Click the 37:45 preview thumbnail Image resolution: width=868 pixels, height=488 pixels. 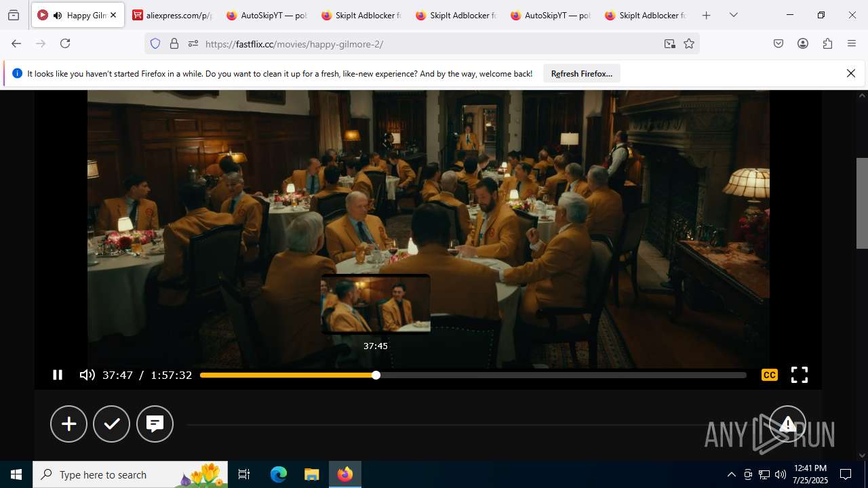pos(376,304)
